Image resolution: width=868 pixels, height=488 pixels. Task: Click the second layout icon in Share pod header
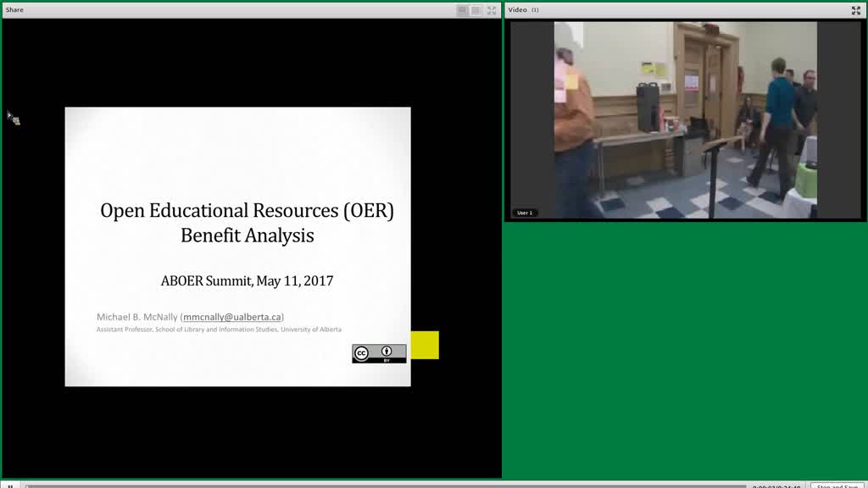(476, 10)
